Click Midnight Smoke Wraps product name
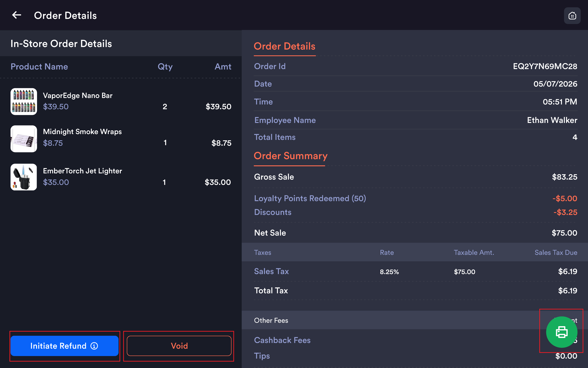588x368 pixels. click(x=82, y=132)
